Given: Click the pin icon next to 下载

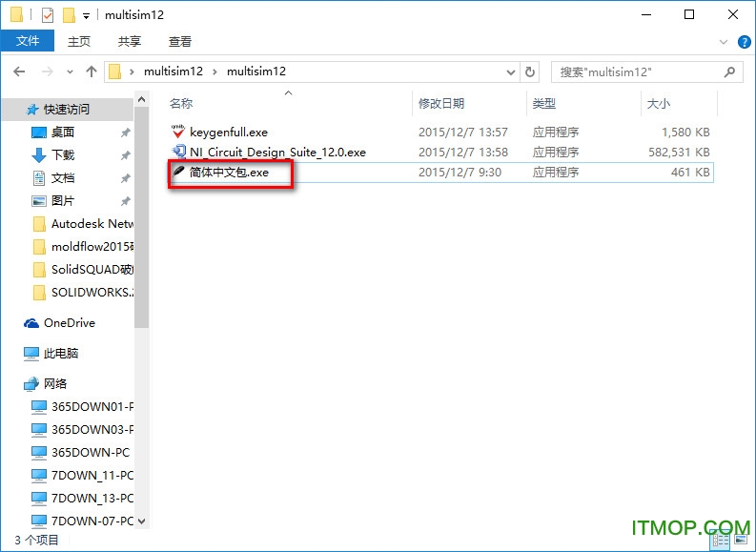Looking at the screenshot, I should click(125, 154).
